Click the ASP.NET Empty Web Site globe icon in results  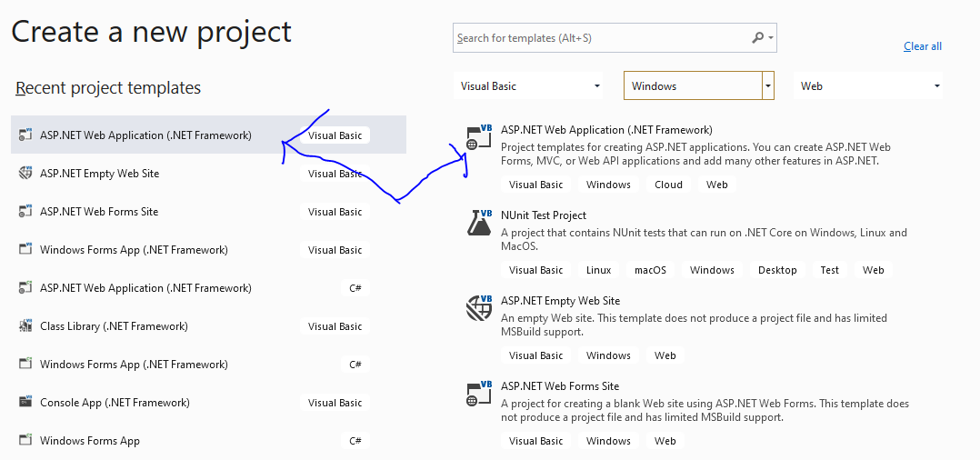pos(479,307)
